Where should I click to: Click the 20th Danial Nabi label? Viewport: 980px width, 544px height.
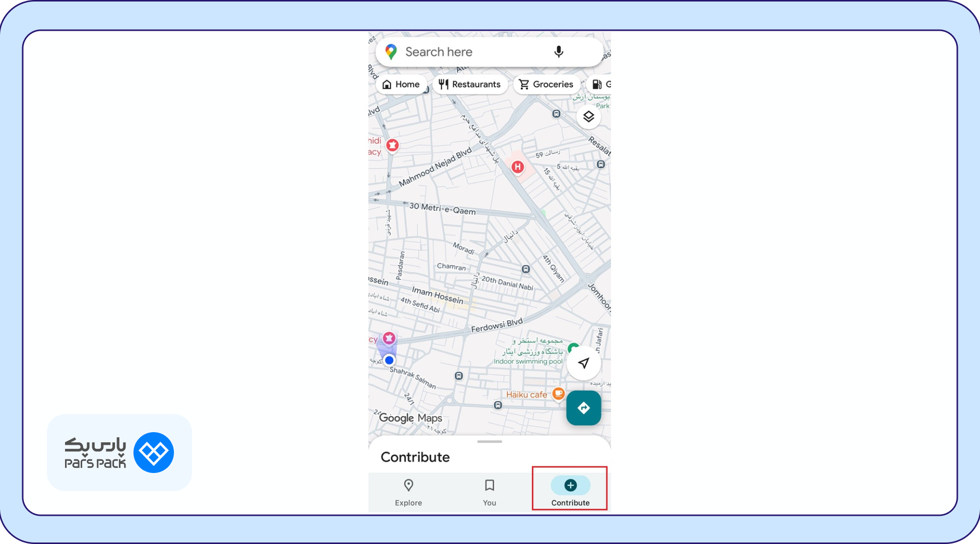point(507,283)
